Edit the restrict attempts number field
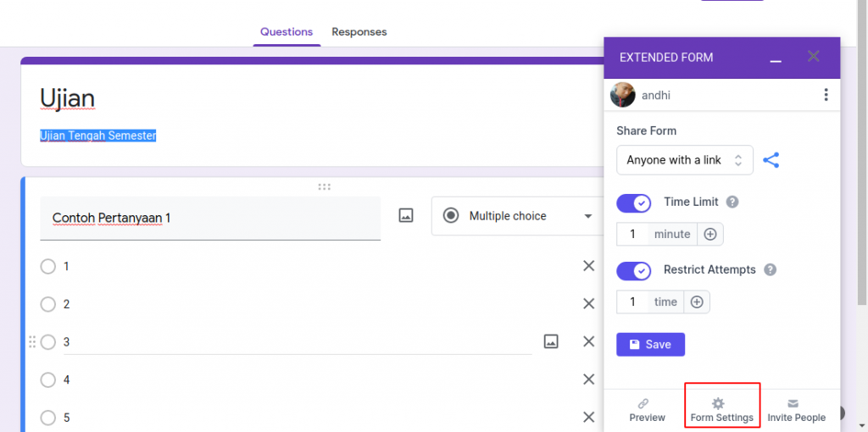Viewport: 868px width, 432px height. tap(632, 302)
